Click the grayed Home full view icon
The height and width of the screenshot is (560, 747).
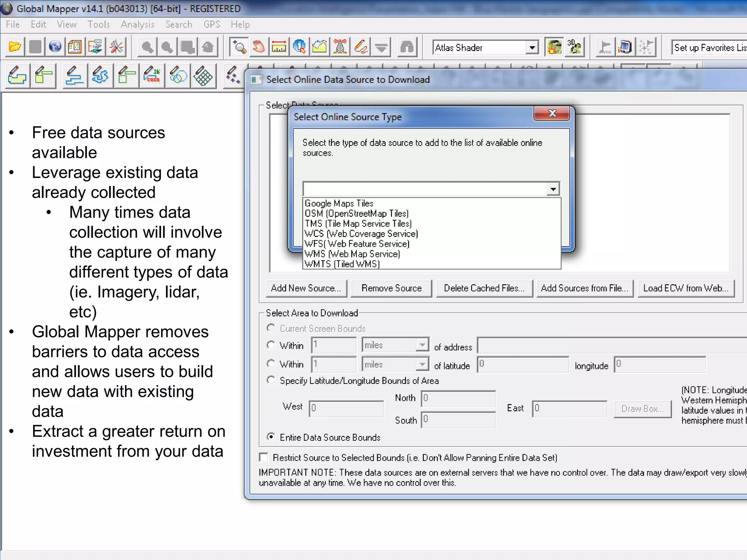(208, 47)
